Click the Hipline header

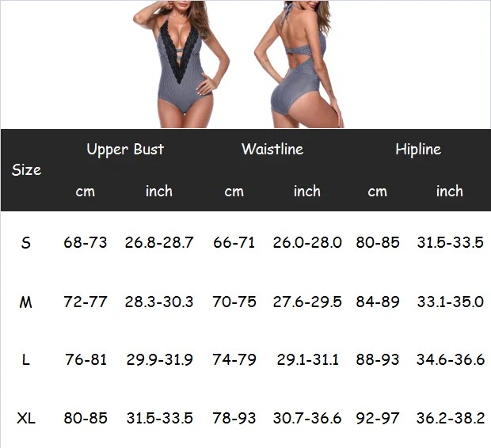tap(418, 149)
